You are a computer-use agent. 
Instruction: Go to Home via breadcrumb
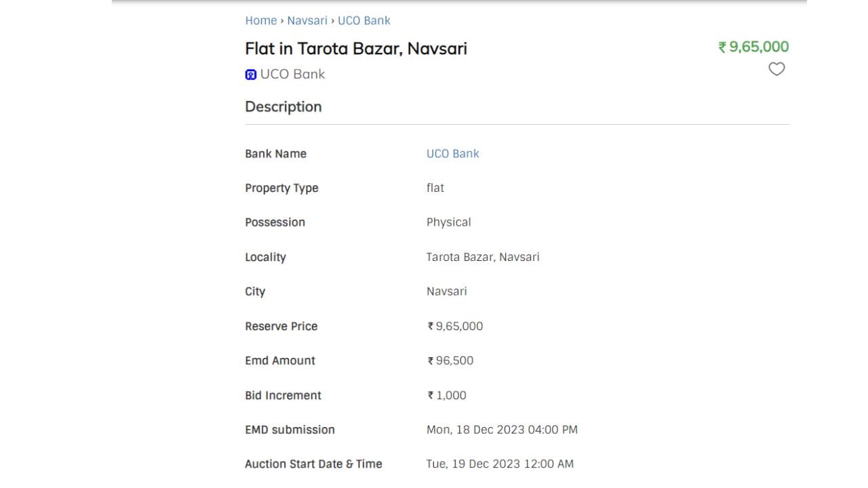point(261,20)
